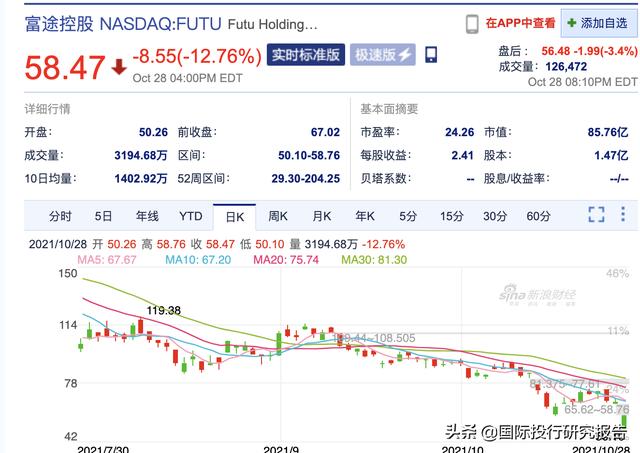The image size is (640, 453).
Task: Click the 2021/9 date label on chart axis
Action: coord(281,450)
